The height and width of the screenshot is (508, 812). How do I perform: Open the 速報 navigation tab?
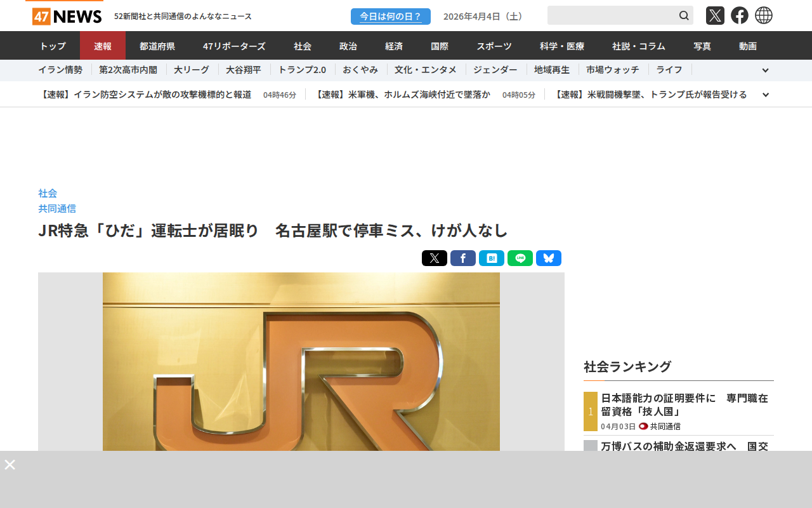click(103, 46)
